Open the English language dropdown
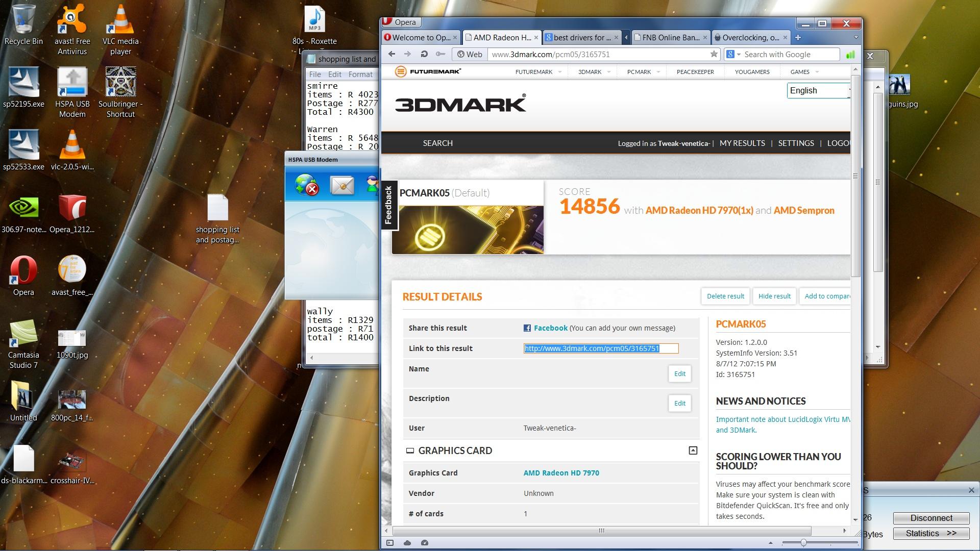 818,90
